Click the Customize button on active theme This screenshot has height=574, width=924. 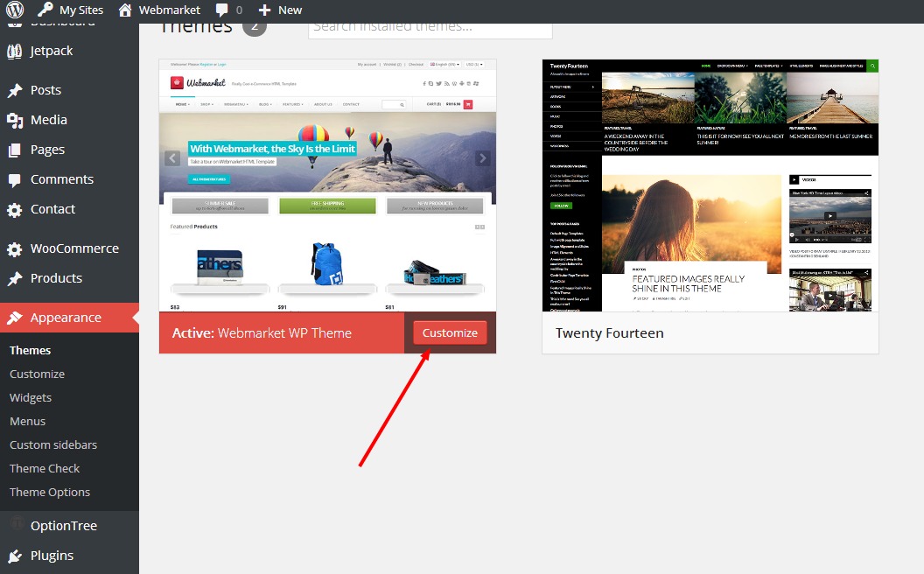(x=451, y=333)
